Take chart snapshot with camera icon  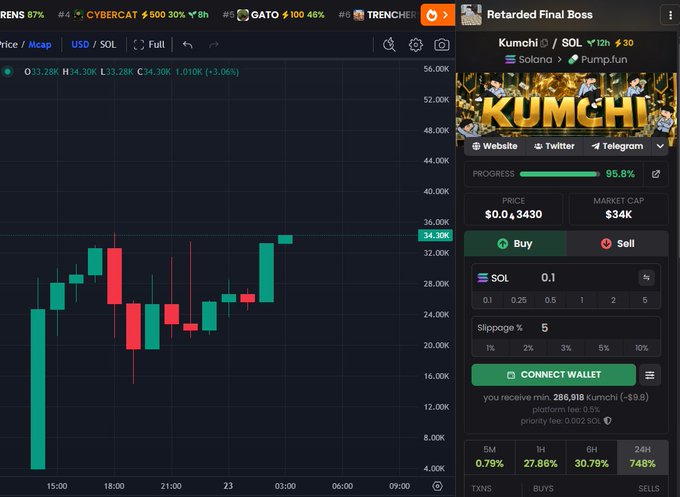coord(441,45)
